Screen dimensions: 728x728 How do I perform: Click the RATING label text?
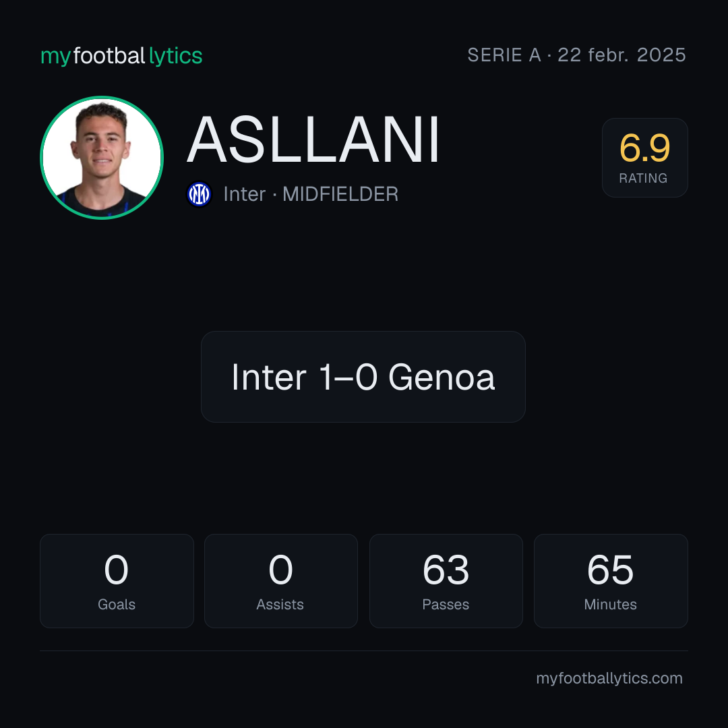point(643,178)
